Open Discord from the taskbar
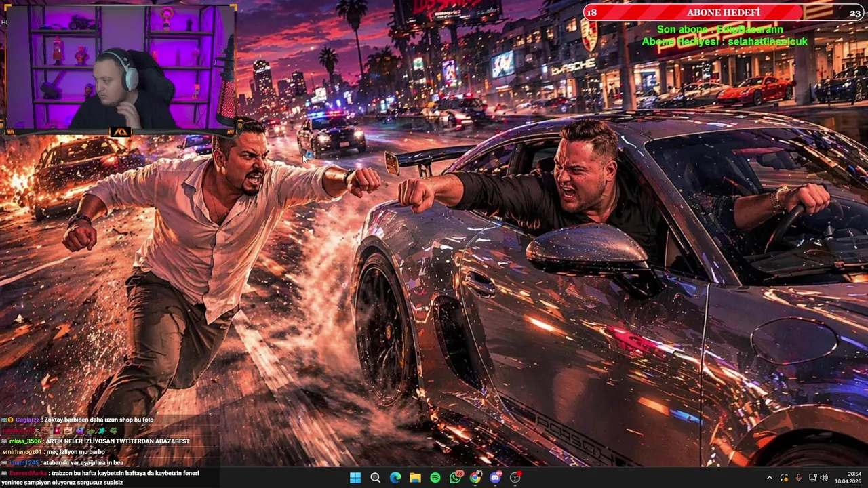The width and height of the screenshot is (868, 488). click(x=495, y=478)
